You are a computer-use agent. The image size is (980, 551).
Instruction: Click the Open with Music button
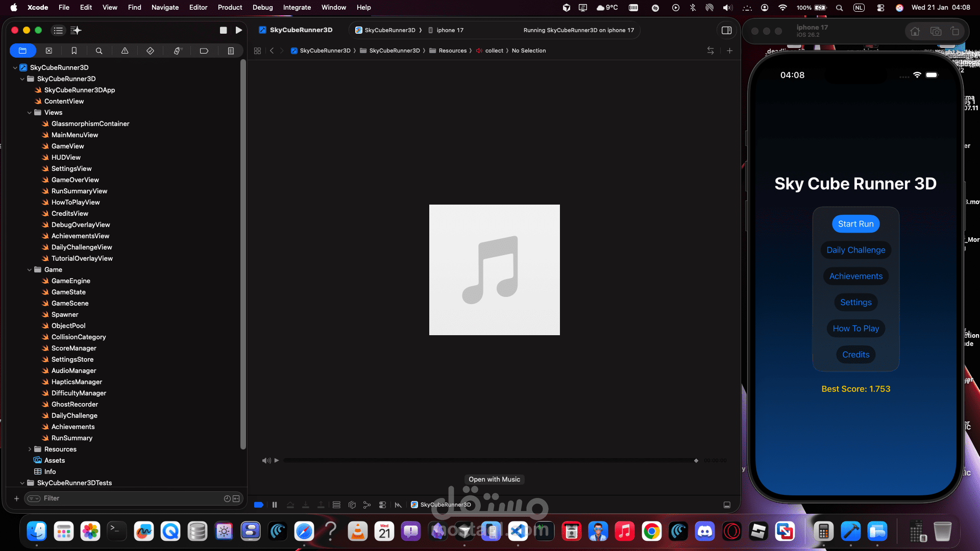(494, 479)
